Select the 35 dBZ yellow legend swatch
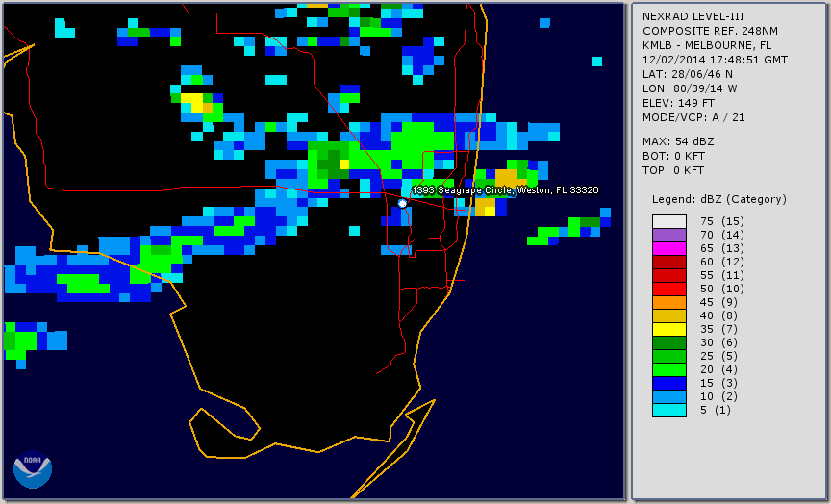The height and width of the screenshot is (504, 831). point(668,329)
